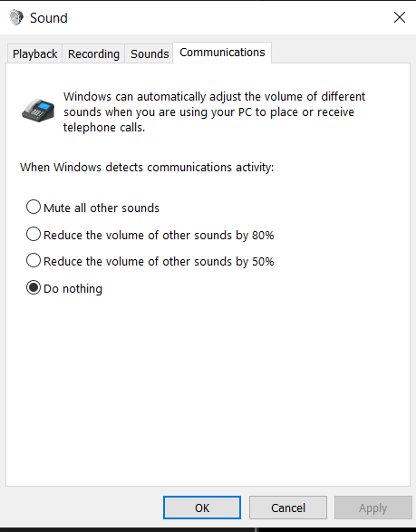Open the Recording tab
This screenshot has width=416, height=532.
point(93,54)
